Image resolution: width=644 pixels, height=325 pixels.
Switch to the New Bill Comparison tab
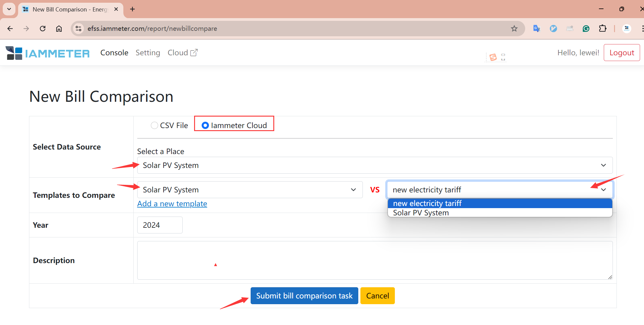click(x=71, y=9)
